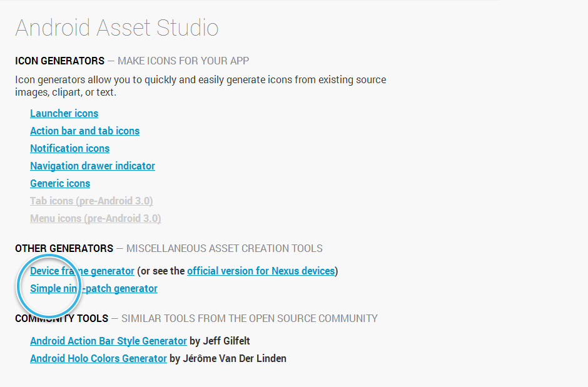Click the icon generators description paragraph

201,86
